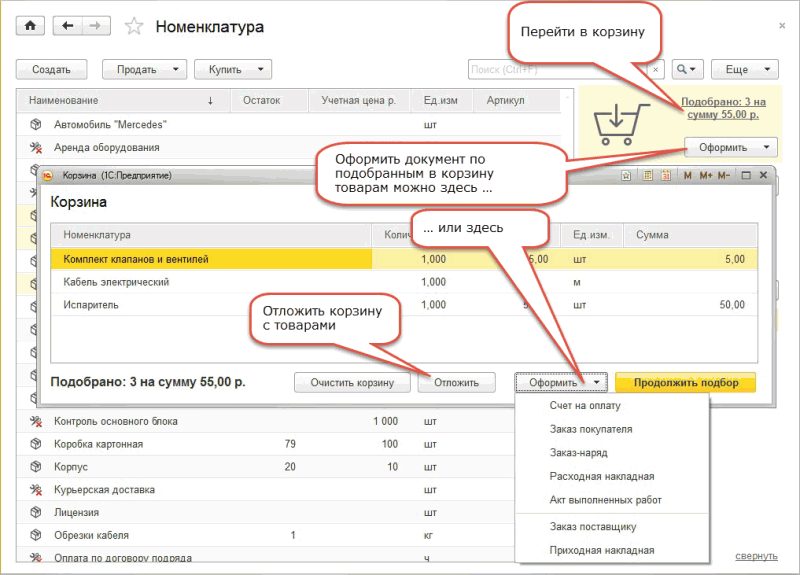
Task: Open the magnifier search options dropdown
Action: 689,70
